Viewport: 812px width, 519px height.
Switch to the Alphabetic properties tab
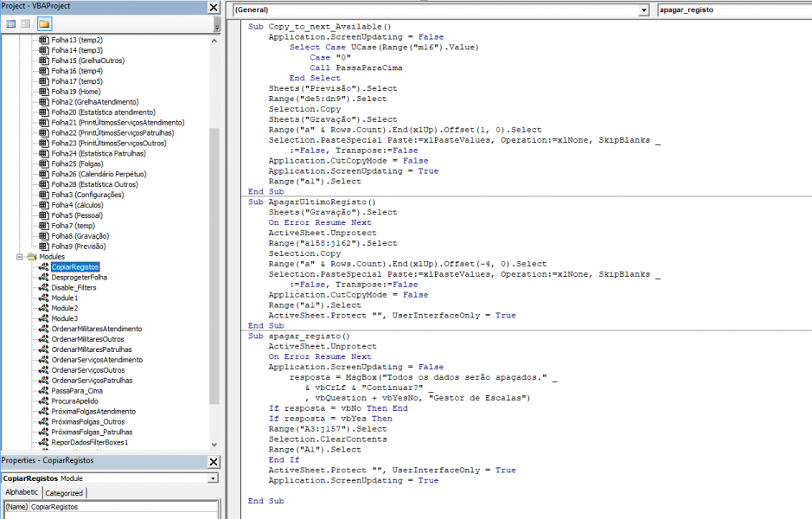(x=21, y=493)
